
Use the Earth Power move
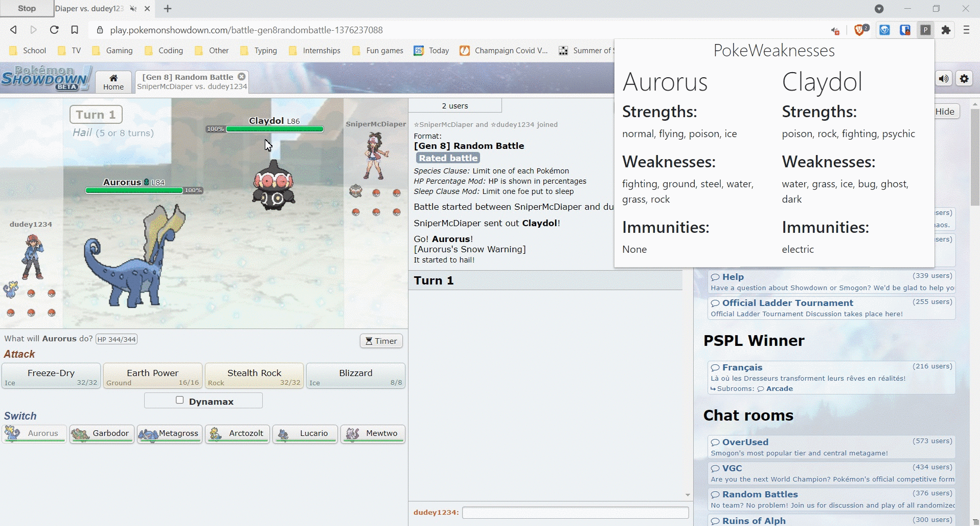152,376
